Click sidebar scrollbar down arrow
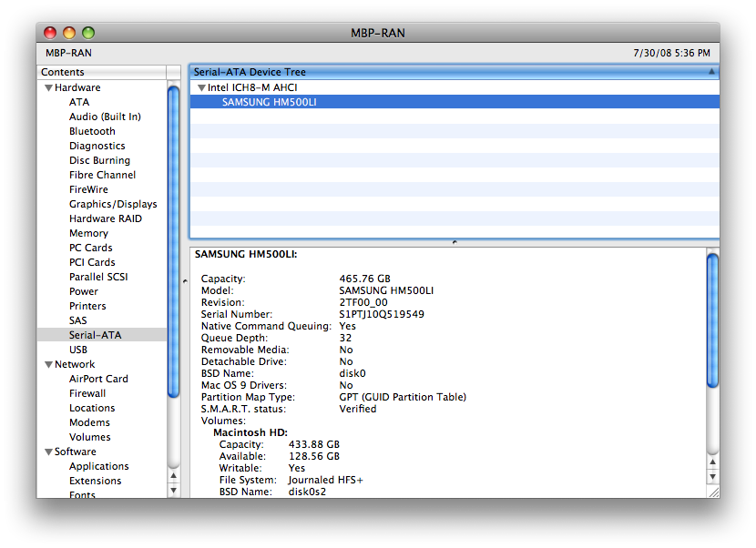Screen dimensions: 756x548 coord(174,491)
